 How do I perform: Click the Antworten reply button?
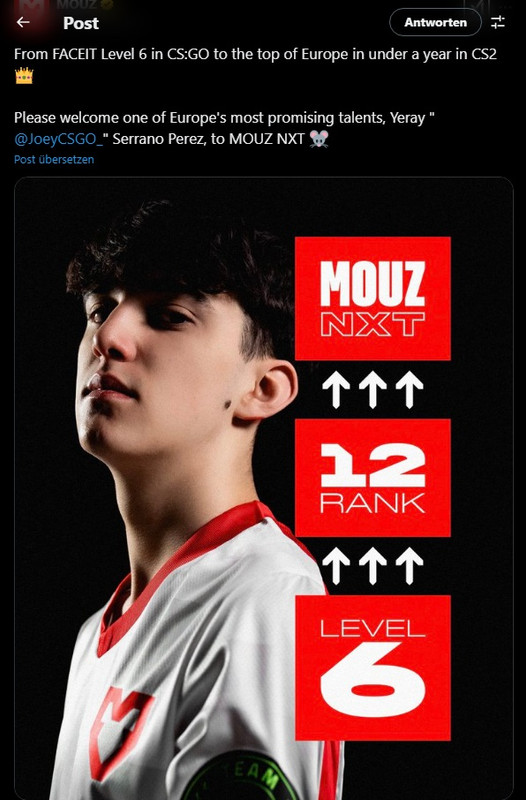tap(435, 22)
